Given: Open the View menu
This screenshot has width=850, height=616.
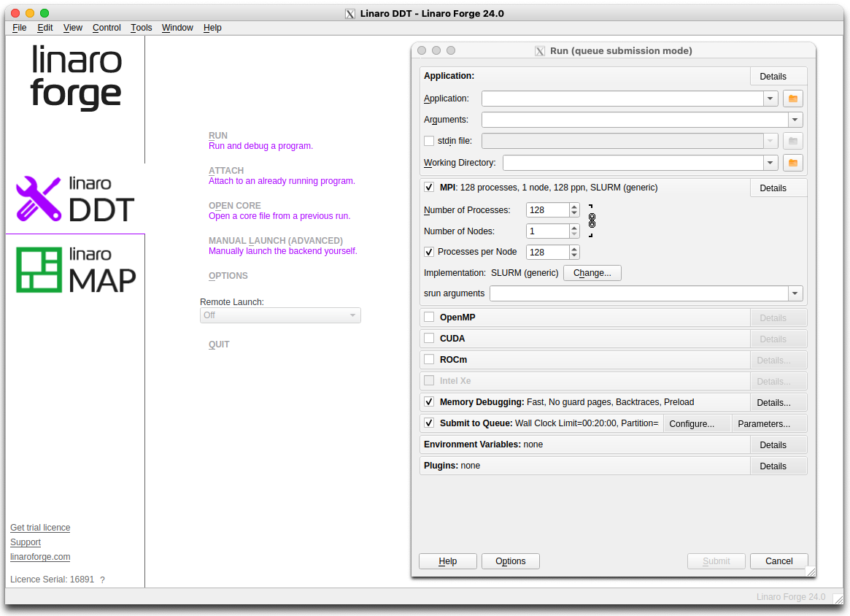Looking at the screenshot, I should pyautogui.click(x=73, y=28).
